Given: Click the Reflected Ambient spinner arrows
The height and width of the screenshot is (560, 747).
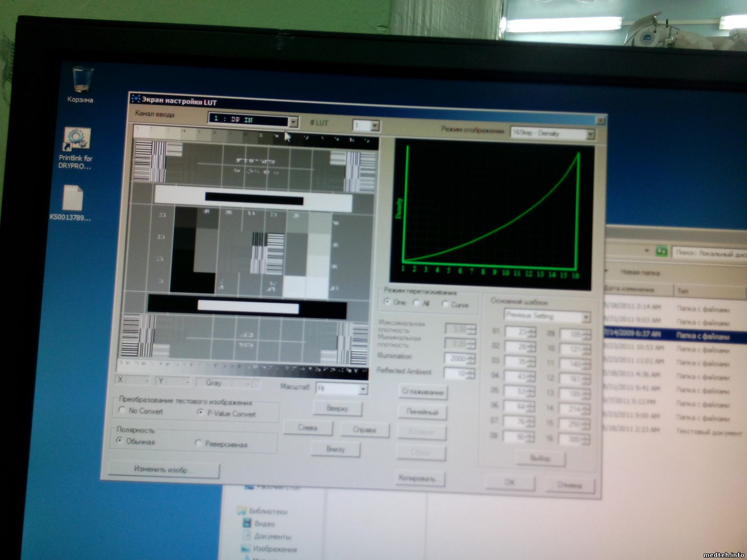Looking at the screenshot, I should point(471,373).
